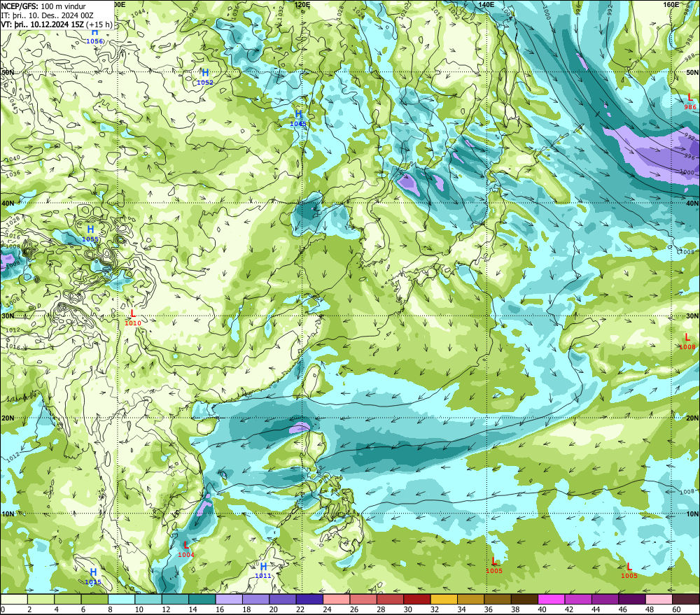700x615 pixels.
Task: Select the high pressure label H 1055
Action: click(90, 234)
